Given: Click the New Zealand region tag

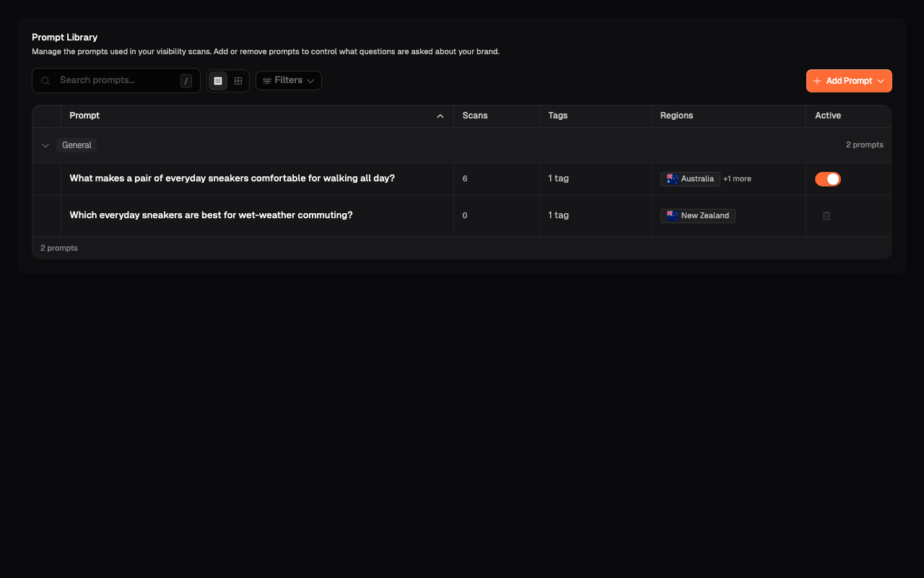Looking at the screenshot, I should pyautogui.click(x=698, y=215).
